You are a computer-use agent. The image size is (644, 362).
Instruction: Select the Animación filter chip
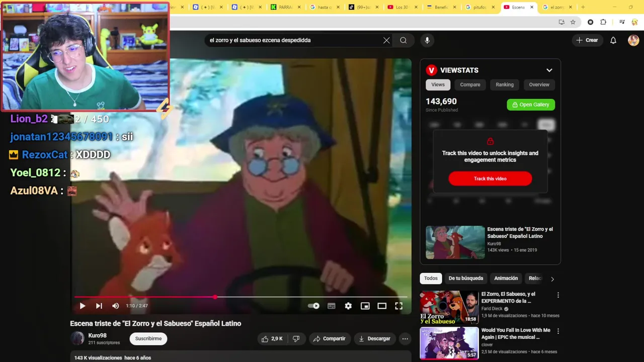506,278
